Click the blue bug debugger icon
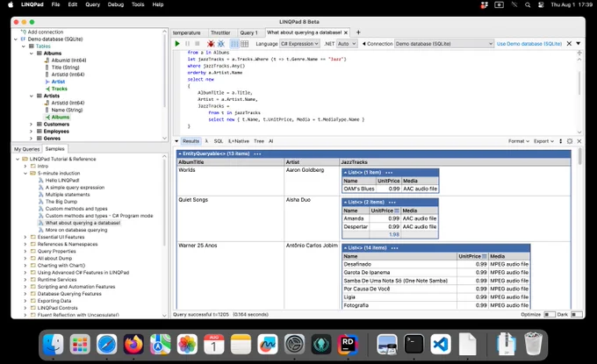The height and width of the screenshot is (364, 597). 221,44
